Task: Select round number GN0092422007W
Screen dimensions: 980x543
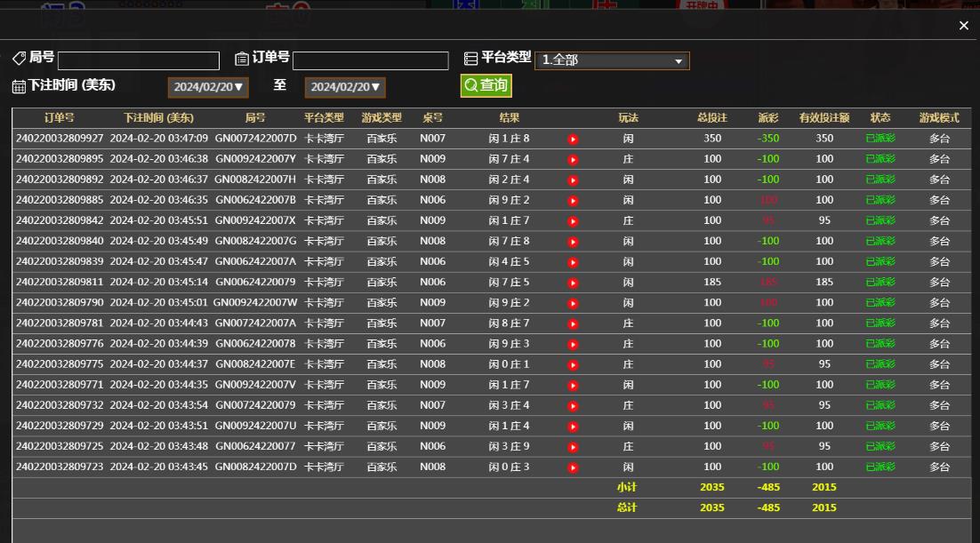Action: 255,303
